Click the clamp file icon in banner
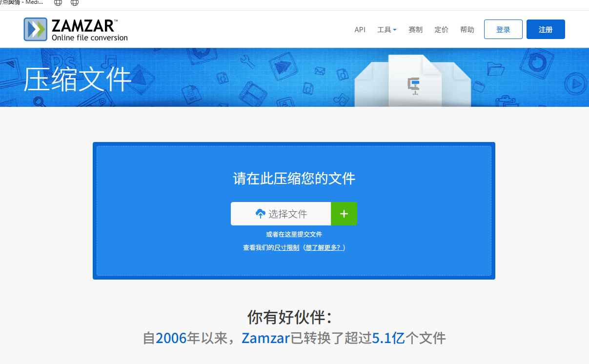589x364 pixels. (414, 86)
